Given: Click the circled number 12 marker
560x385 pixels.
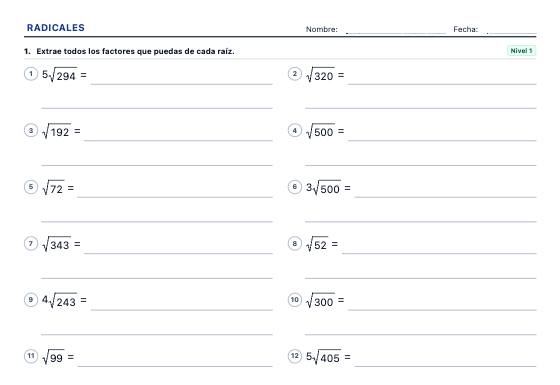Looking at the screenshot, I should (x=295, y=356).
